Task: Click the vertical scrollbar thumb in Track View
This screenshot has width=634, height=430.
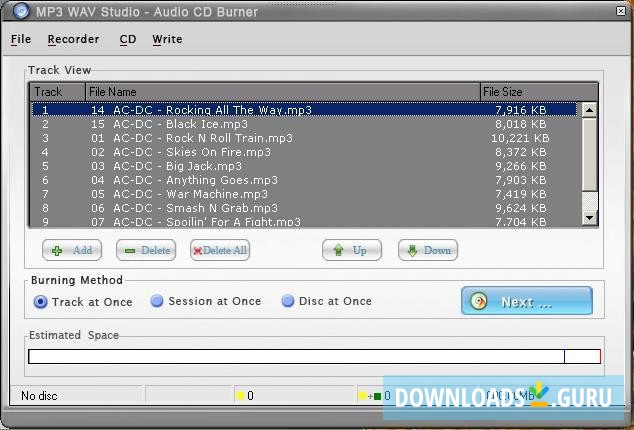Action: (x=590, y=155)
